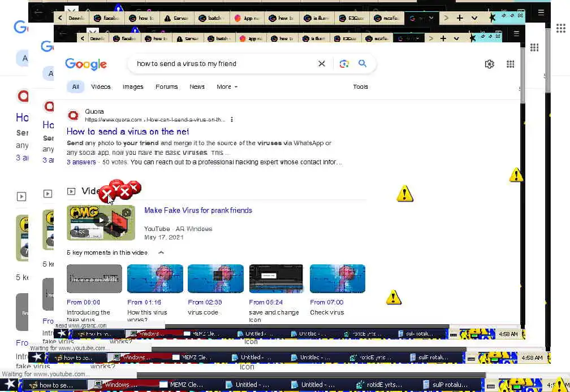Image resolution: width=570 pixels, height=392 pixels.
Task: Switch to the Videos search tab
Action: click(101, 87)
